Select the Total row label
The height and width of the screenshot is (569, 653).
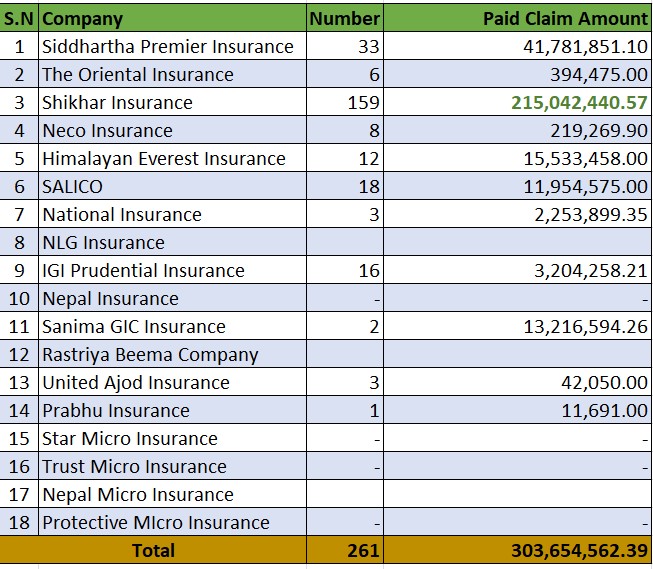point(153,551)
